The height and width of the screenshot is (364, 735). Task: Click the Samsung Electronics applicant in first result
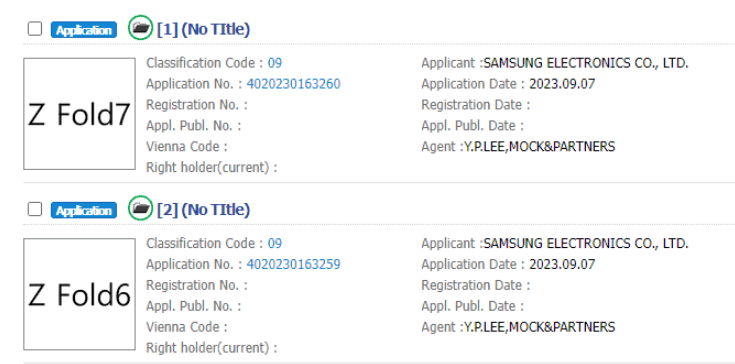[x=586, y=63]
